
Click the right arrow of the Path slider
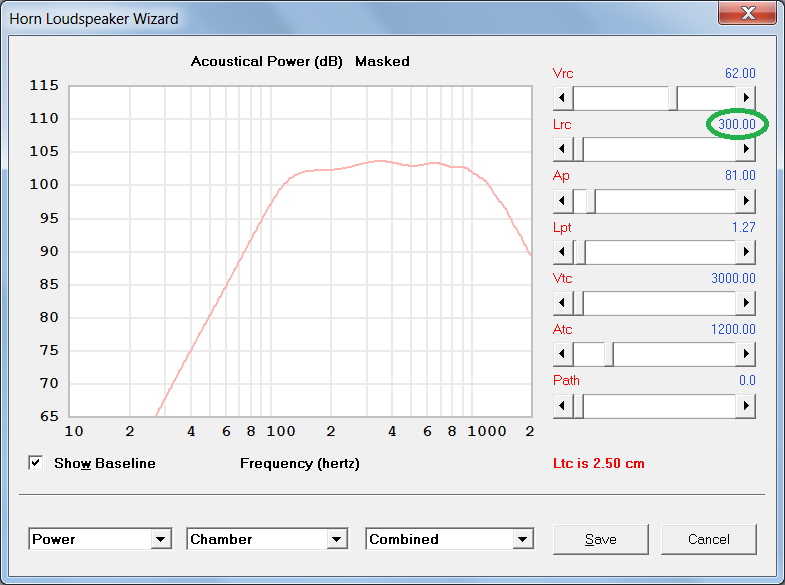click(x=745, y=406)
